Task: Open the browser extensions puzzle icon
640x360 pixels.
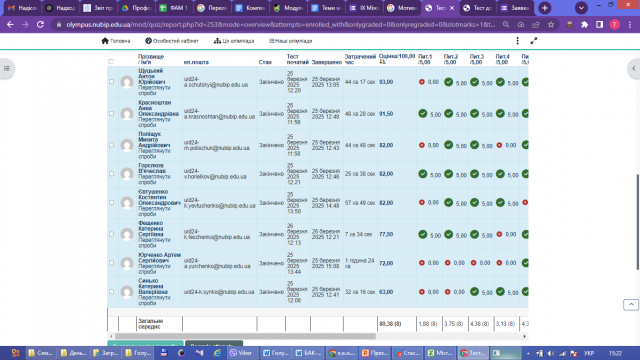Action: (x=584, y=24)
